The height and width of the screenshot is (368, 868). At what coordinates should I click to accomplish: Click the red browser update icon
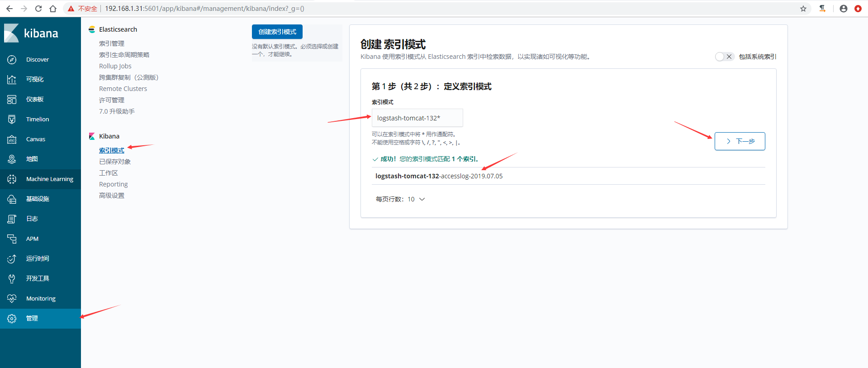tap(858, 9)
